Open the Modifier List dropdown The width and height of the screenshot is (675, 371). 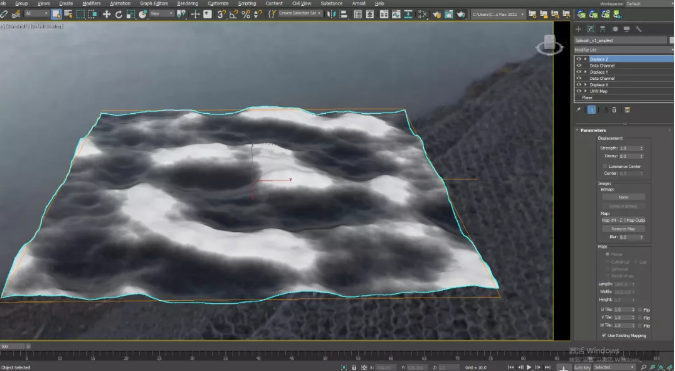pos(624,50)
